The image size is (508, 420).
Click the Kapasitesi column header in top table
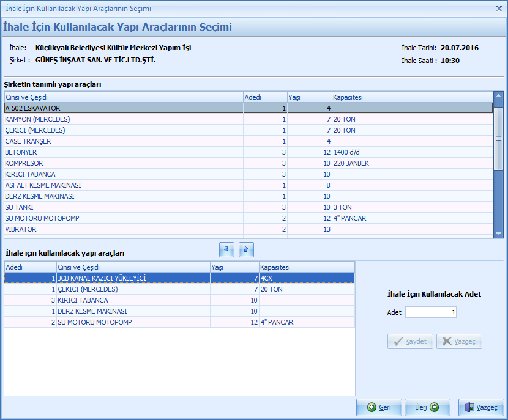(x=411, y=97)
